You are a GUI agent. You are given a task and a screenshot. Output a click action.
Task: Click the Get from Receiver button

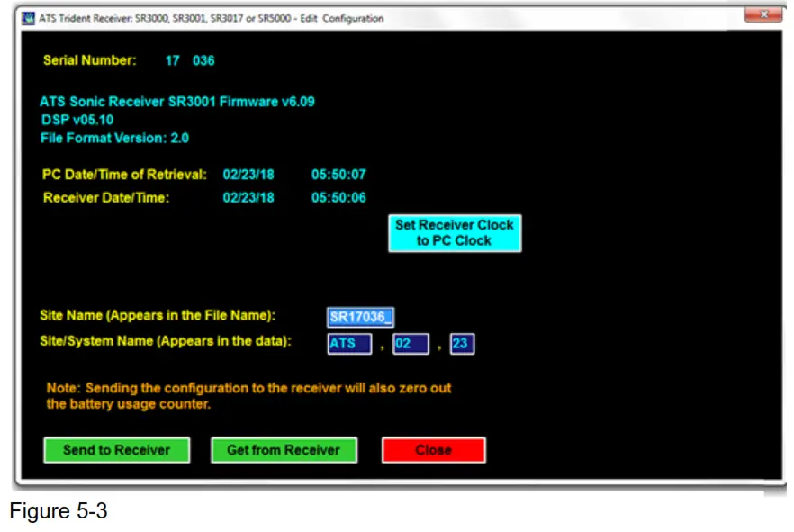(x=284, y=449)
